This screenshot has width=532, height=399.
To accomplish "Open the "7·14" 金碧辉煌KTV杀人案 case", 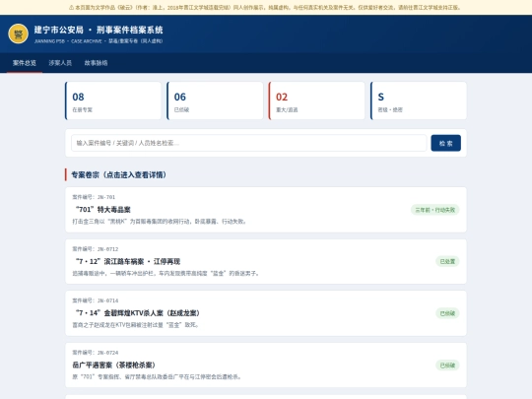I will [266, 313].
